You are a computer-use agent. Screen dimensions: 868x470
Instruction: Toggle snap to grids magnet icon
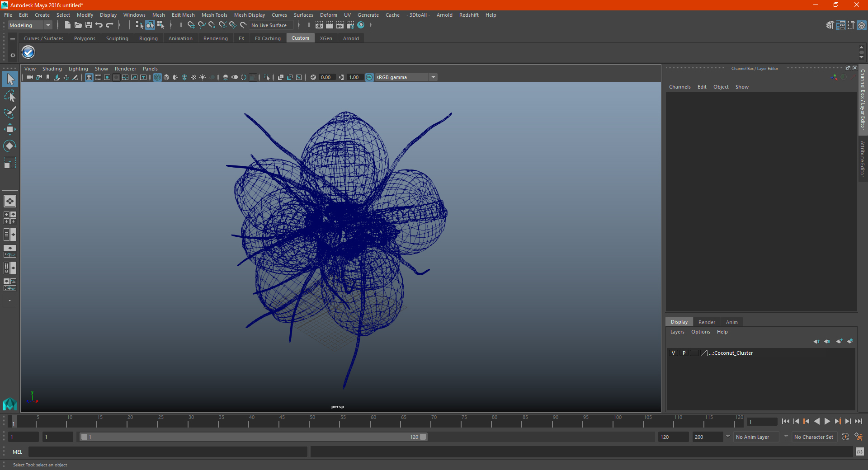pos(191,25)
